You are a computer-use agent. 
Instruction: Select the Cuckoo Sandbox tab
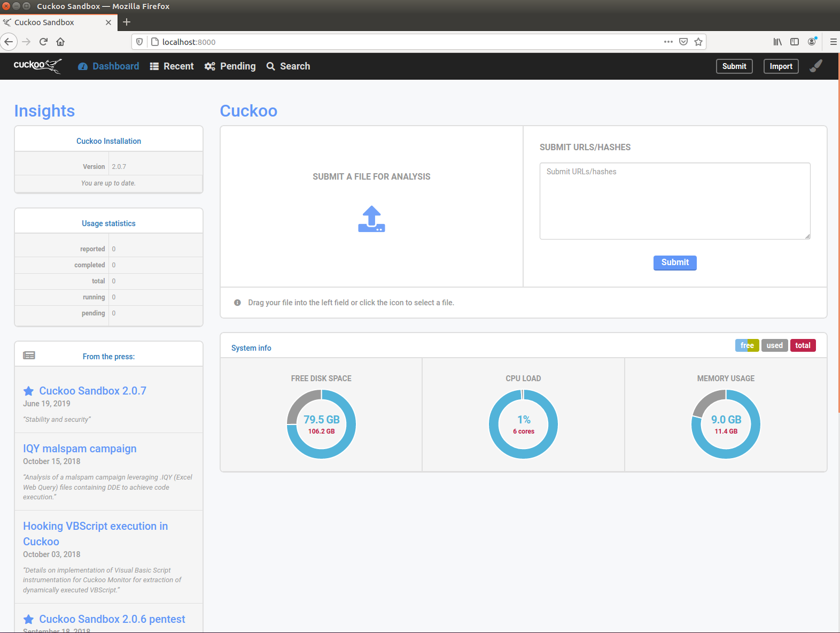pyautogui.click(x=58, y=22)
